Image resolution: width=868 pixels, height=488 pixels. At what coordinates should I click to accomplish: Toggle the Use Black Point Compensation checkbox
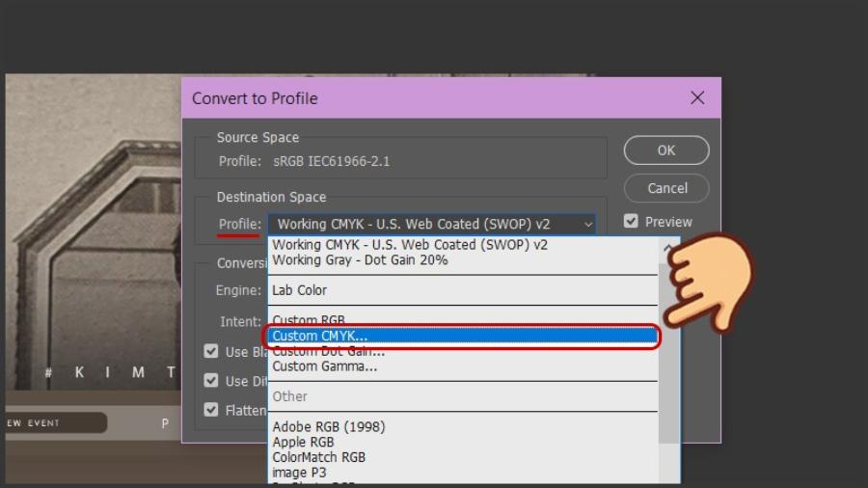coord(211,352)
